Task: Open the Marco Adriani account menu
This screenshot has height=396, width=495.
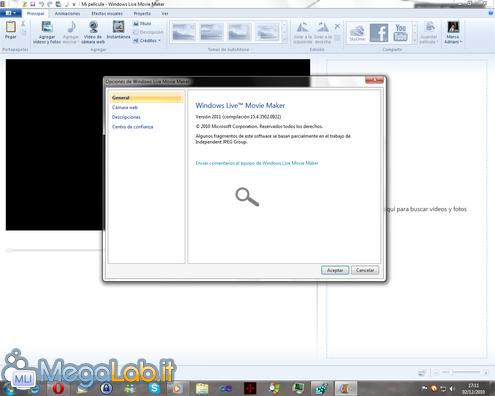Action: point(453,33)
